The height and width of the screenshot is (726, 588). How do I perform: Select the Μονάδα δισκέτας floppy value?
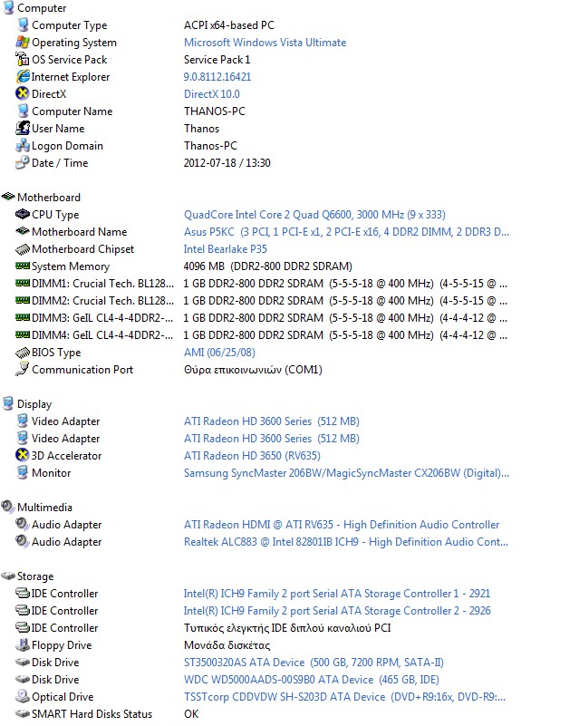coord(227,645)
